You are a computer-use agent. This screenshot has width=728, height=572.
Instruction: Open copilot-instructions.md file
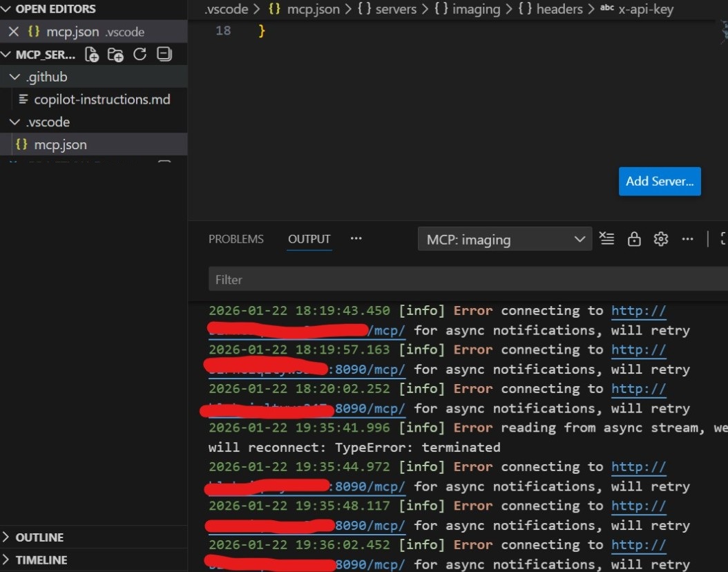point(102,99)
